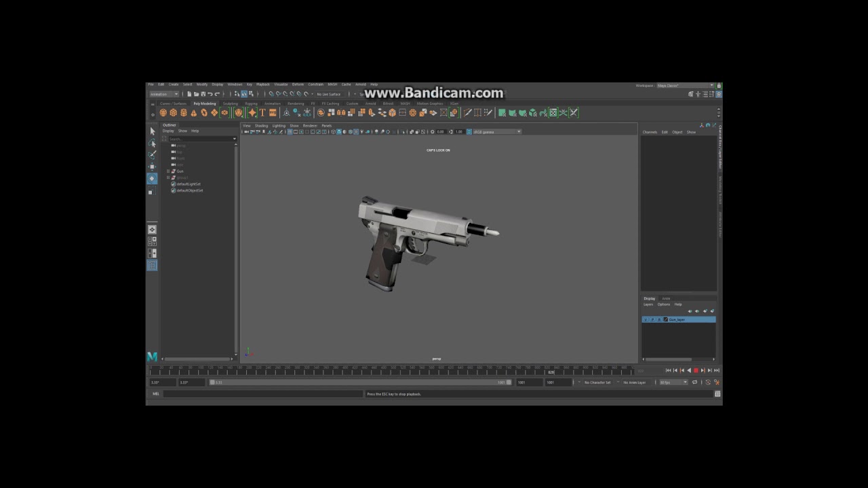The image size is (868, 488).
Task: Toggle playback P box on Gun_layer
Action: pos(652,319)
